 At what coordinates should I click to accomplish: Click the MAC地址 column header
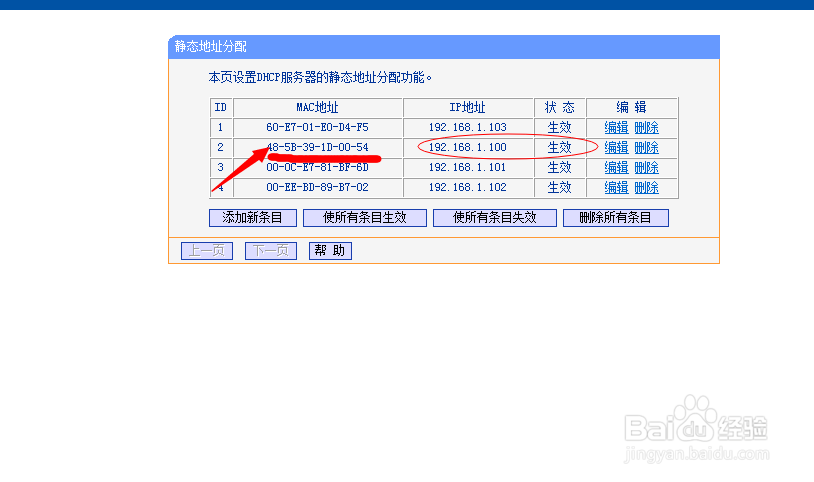tap(317, 108)
